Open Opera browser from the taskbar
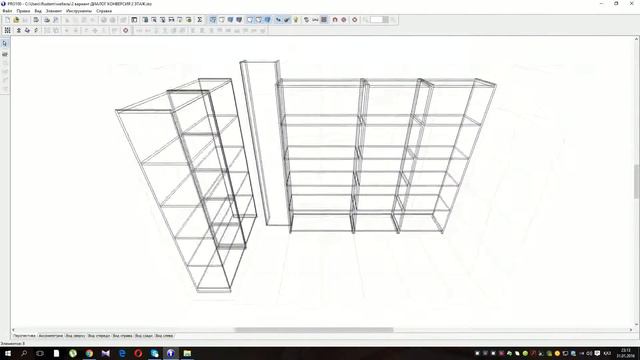Viewport: 640px width, 360px height. coord(138,353)
